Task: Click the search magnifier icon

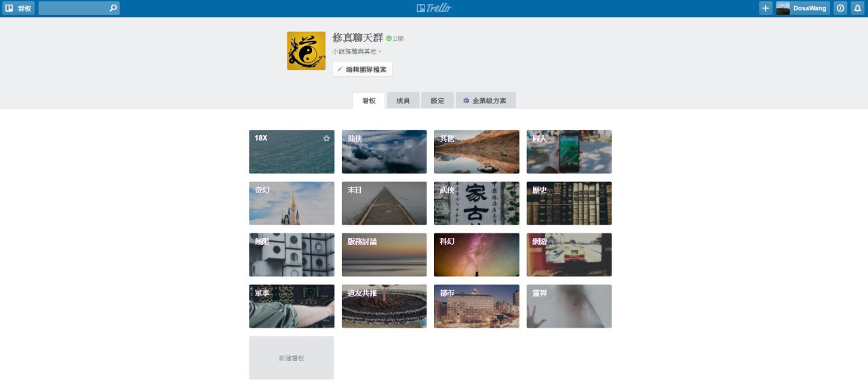Action: (x=113, y=8)
